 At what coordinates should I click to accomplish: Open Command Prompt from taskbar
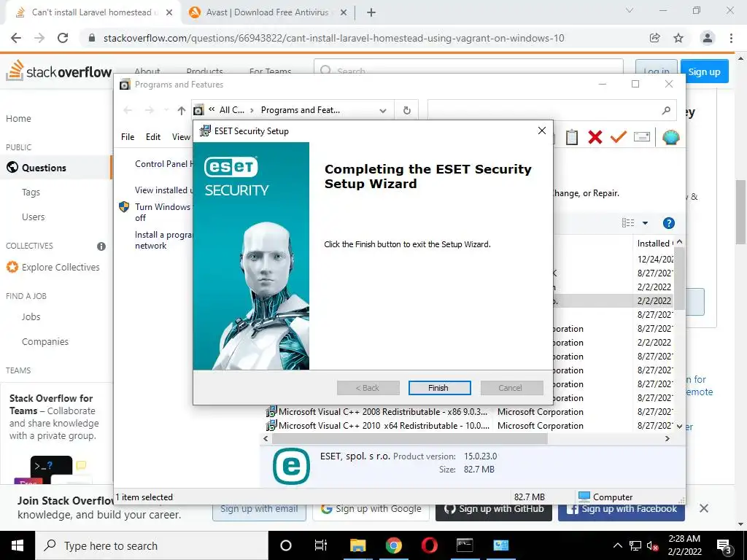[465, 545]
